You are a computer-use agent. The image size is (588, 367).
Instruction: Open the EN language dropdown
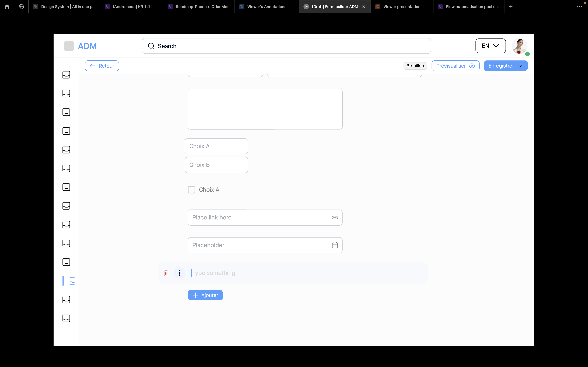click(490, 46)
